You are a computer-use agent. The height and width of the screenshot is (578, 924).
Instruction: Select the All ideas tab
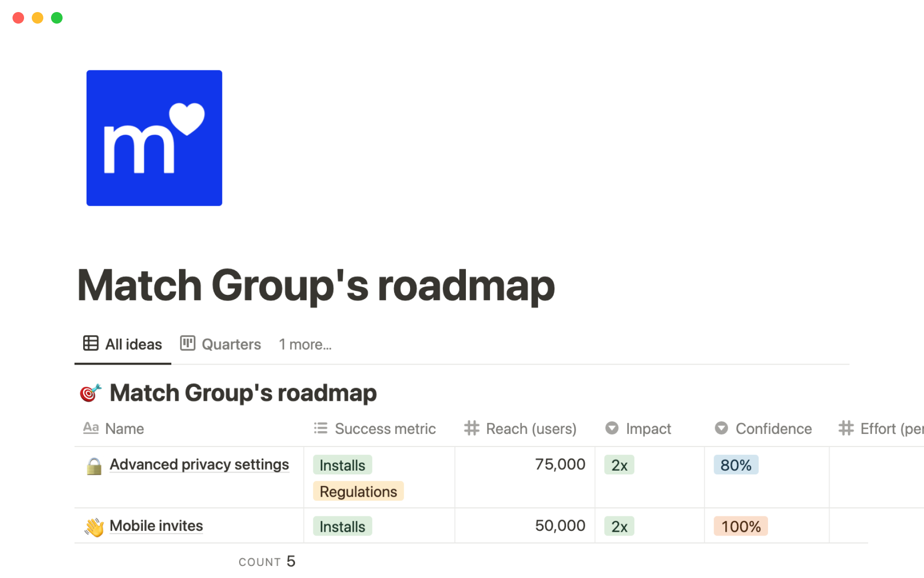pyautogui.click(x=123, y=344)
